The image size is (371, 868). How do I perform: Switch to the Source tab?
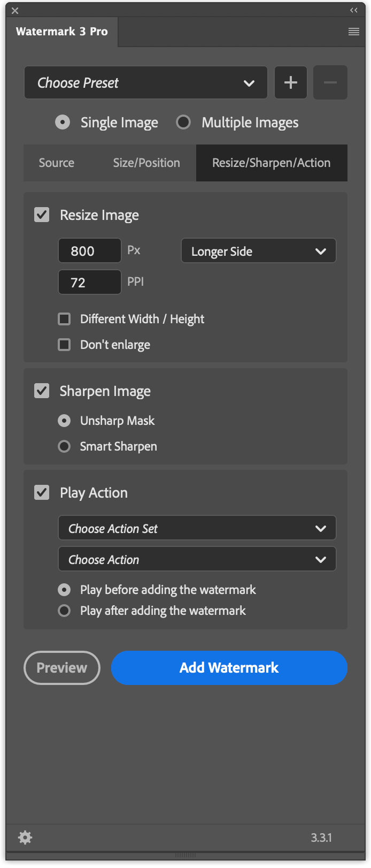click(x=56, y=163)
